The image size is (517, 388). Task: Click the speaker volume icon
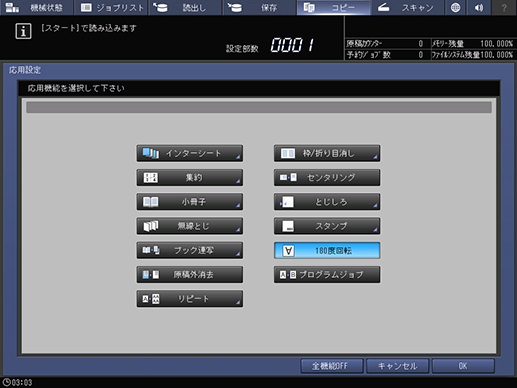tap(479, 7)
